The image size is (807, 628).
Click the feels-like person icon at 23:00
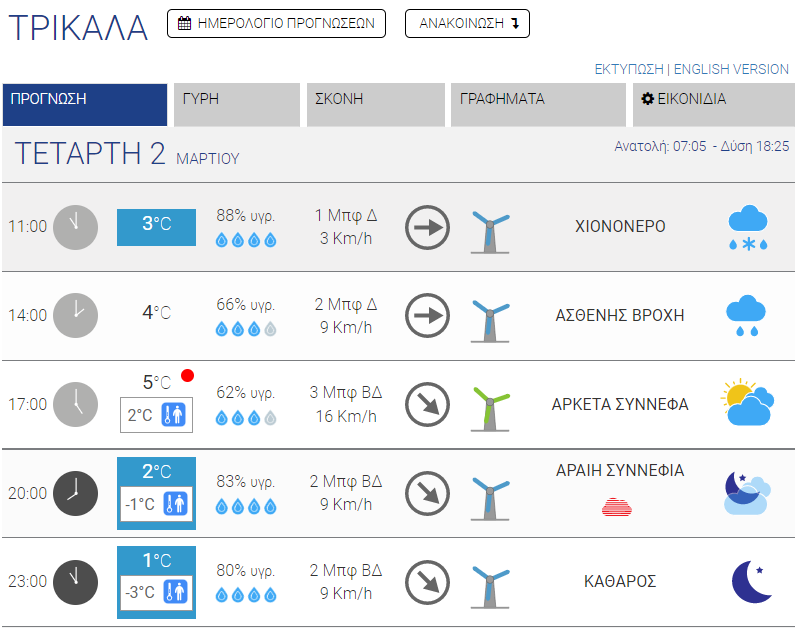(x=178, y=591)
